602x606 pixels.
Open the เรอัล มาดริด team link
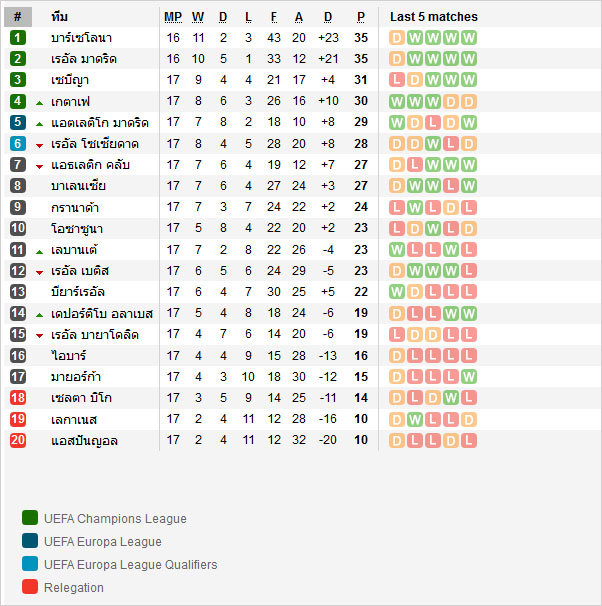[84, 59]
